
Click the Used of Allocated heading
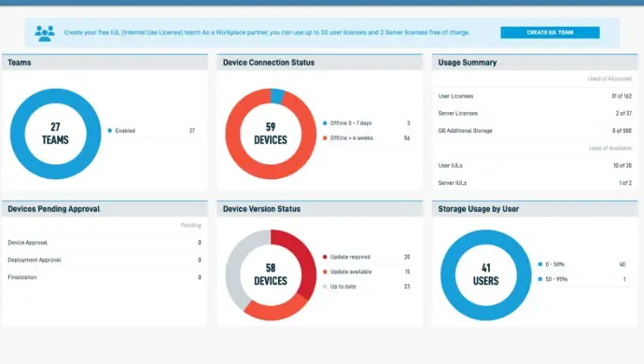pyautogui.click(x=609, y=79)
